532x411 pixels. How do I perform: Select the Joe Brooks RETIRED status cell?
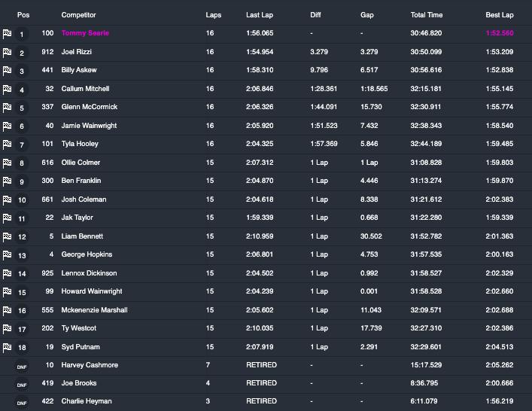coord(261,383)
